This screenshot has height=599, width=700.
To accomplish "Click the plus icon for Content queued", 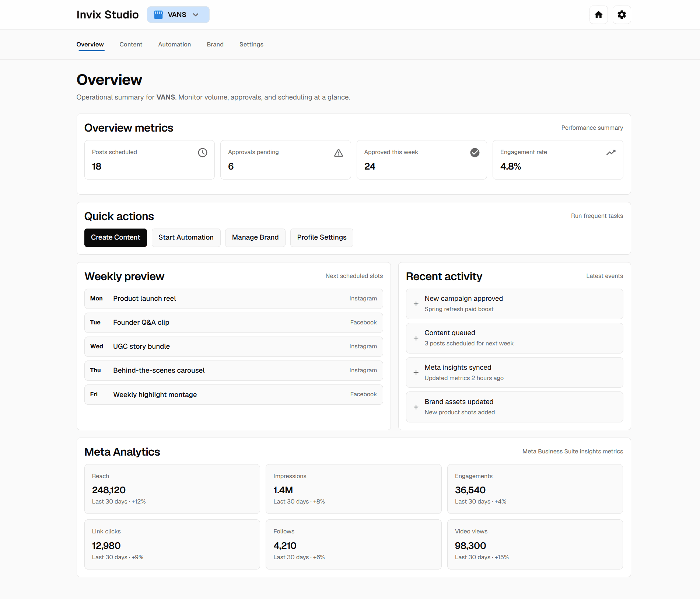I will click(416, 338).
